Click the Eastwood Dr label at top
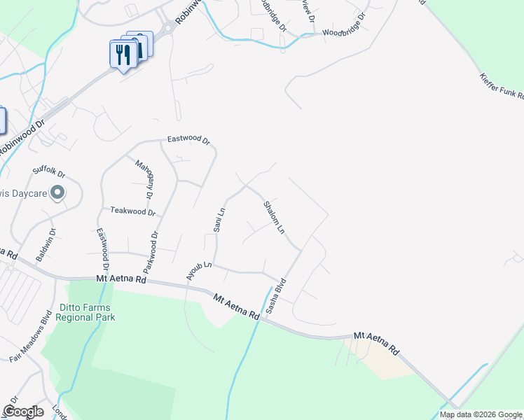 189,139
